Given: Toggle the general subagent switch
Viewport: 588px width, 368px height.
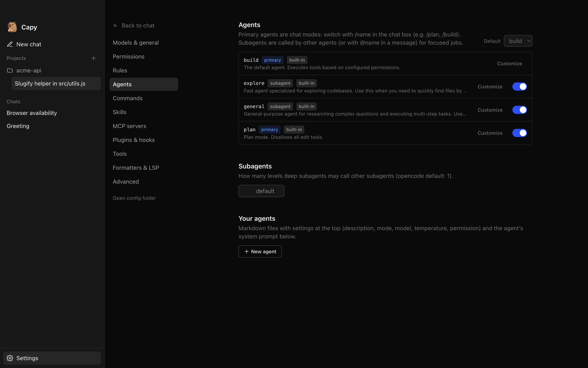Looking at the screenshot, I should (x=519, y=110).
